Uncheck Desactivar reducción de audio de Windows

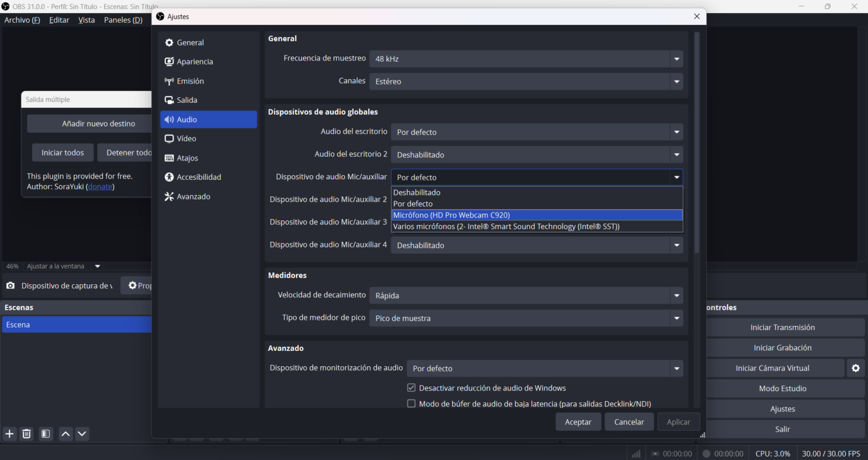tap(411, 388)
